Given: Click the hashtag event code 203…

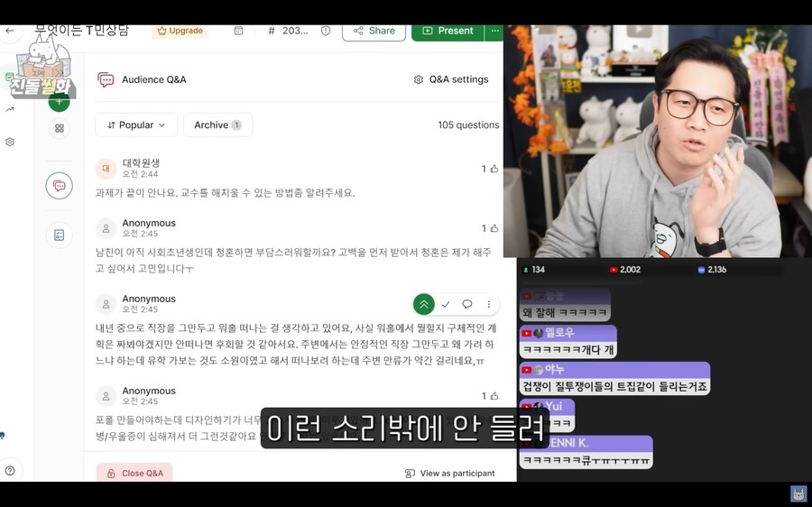Looking at the screenshot, I should tap(289, 31).
